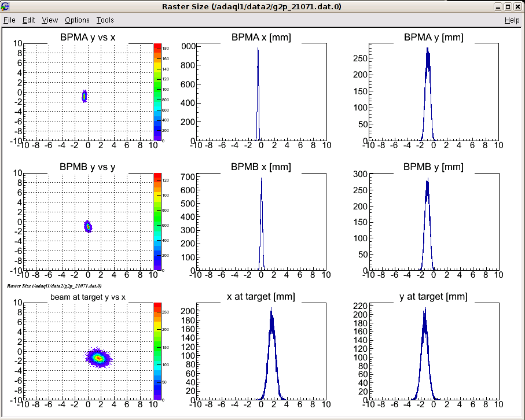525x420 pixels.
Task: Click the histogram peak in BPMA y plot
Action: 428,50
